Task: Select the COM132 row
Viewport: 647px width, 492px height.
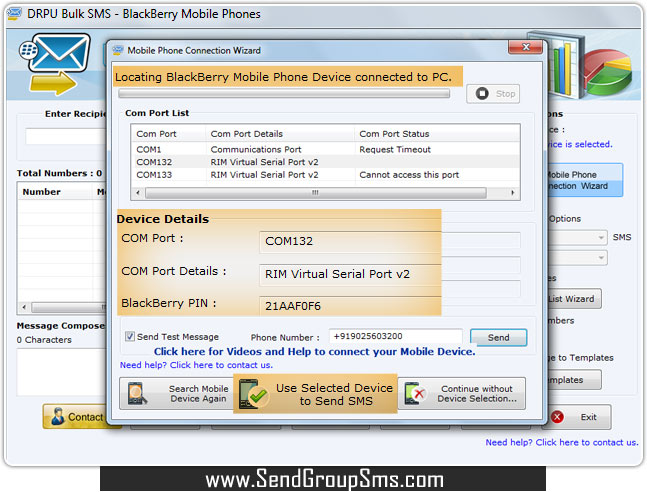Action: [x=326, y=162]
